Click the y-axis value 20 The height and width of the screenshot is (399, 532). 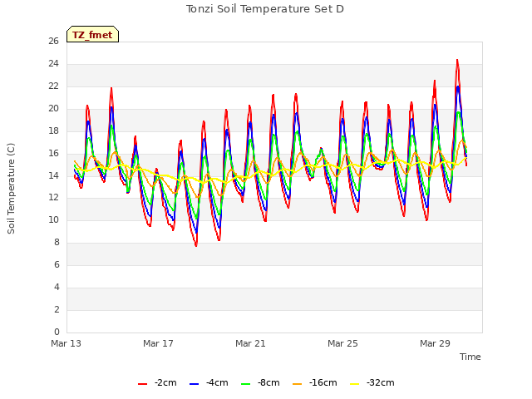tap(53, 109)
